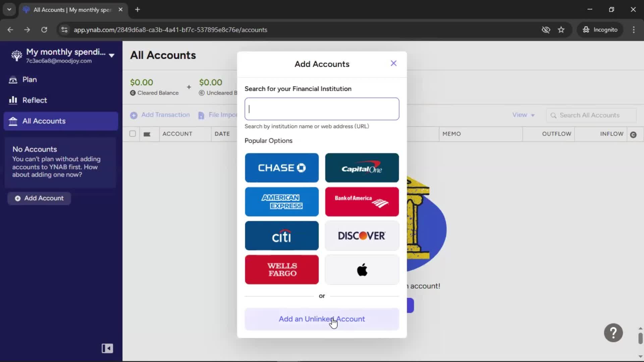Open a new browser tab
Viewport: 644px width, 362px height.
pos(138,10)
